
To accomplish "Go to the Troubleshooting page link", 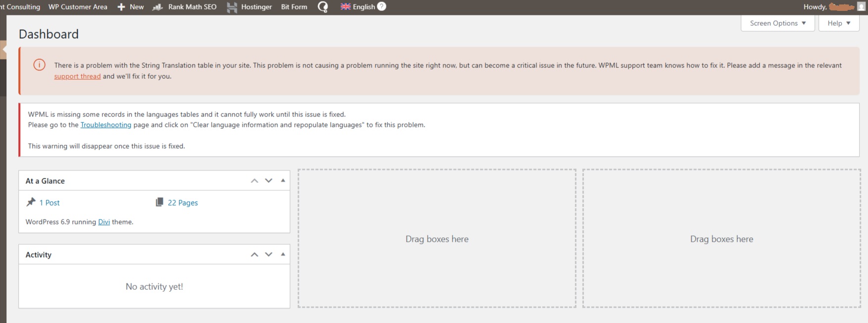I will 106,125.
